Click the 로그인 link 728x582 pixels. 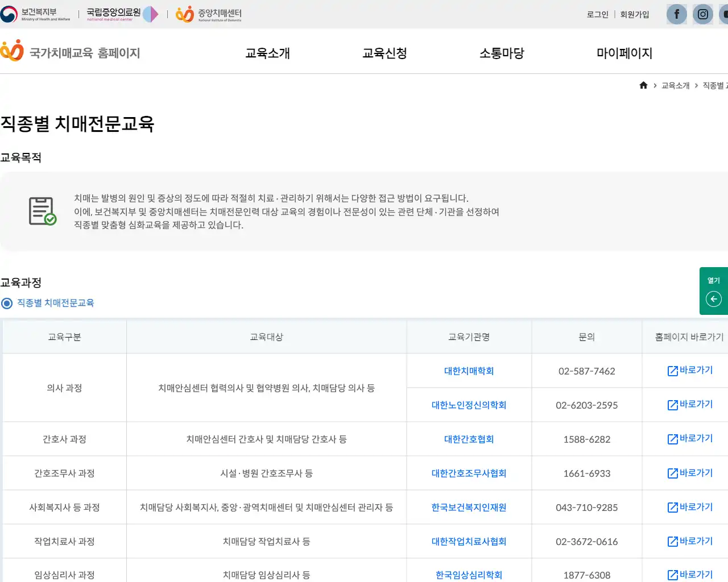pyautogui.click(x=597, y=14)
